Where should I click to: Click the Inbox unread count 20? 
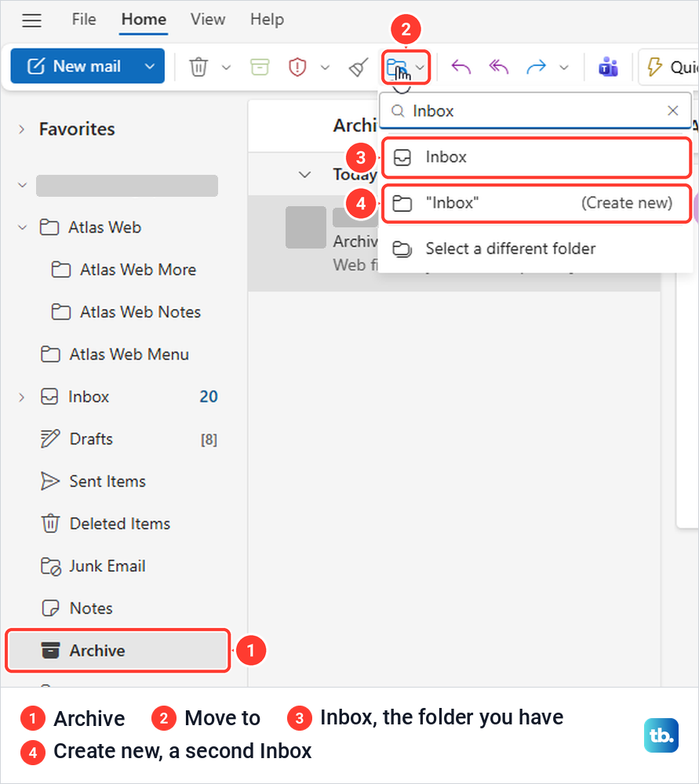pyautogui.click(x=209, y=397)
